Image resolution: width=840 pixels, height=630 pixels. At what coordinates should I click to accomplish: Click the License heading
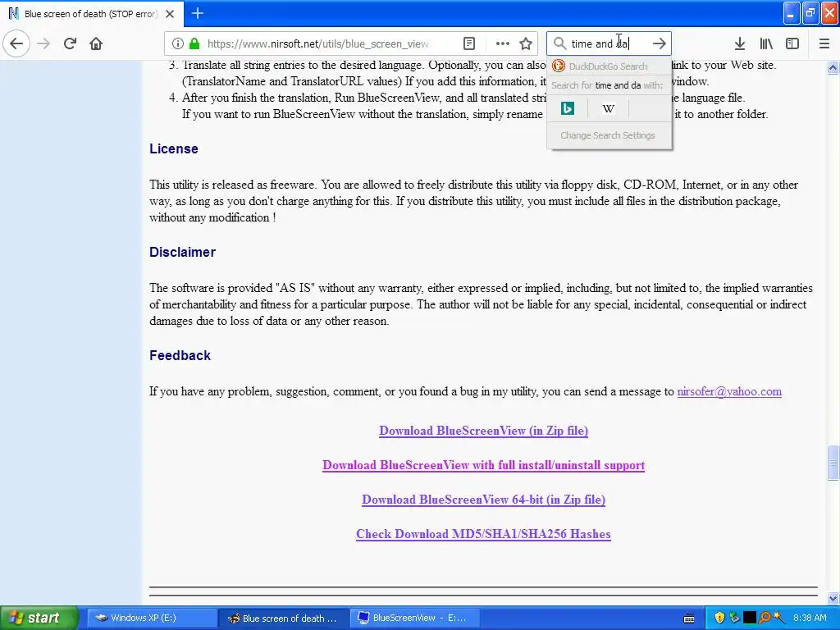coord(174,149)
